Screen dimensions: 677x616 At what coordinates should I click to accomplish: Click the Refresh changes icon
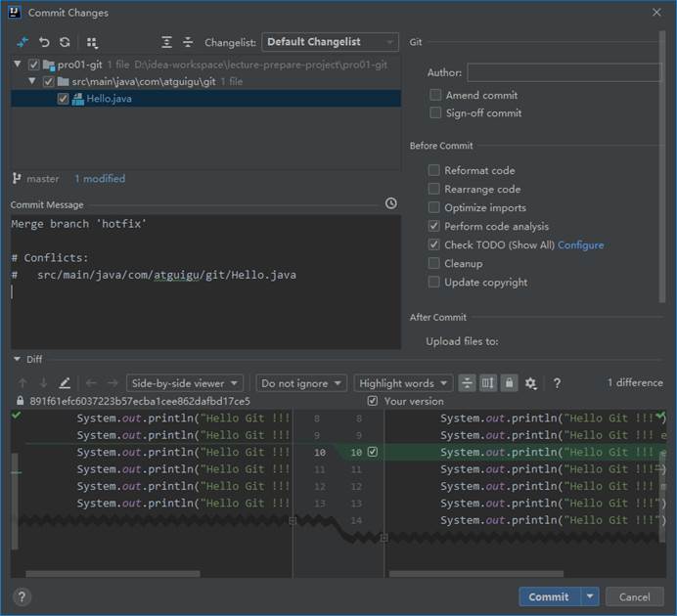[65, 42]
